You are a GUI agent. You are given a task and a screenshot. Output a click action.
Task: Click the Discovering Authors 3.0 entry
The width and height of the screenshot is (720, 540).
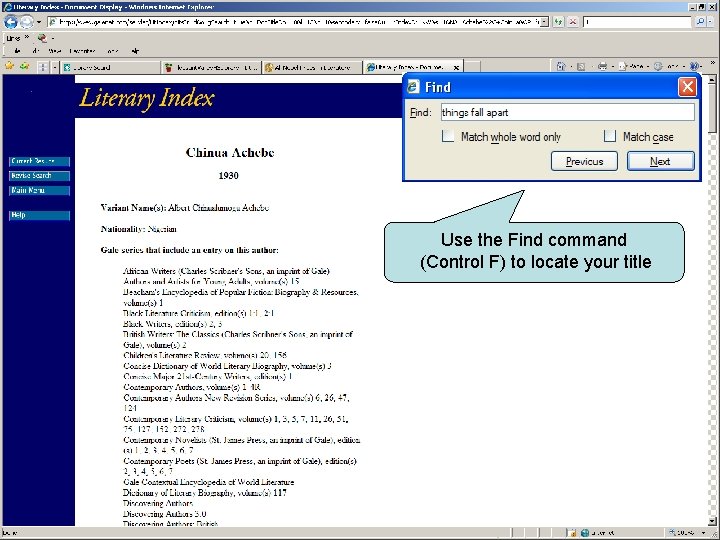pyautogui.click(x=164, y=514)
